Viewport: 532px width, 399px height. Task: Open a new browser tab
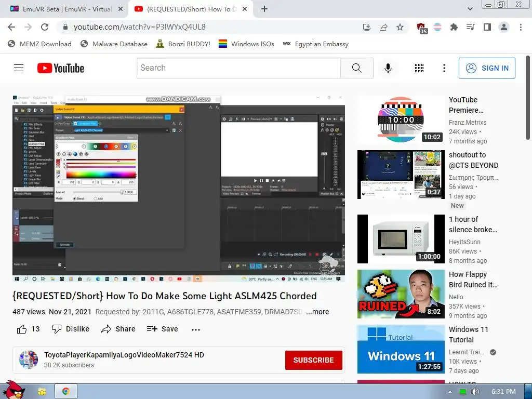point(264,9)
